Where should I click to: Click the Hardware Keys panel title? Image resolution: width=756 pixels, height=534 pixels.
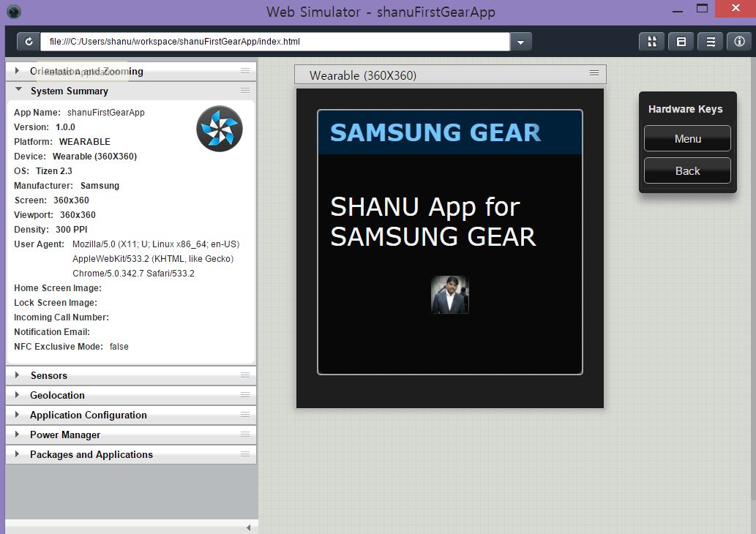685,109
